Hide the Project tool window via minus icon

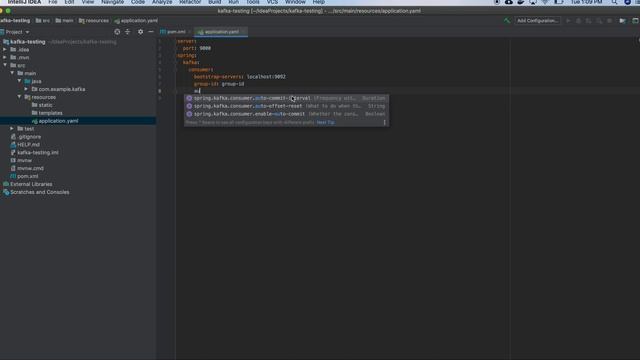click(151, 31)
